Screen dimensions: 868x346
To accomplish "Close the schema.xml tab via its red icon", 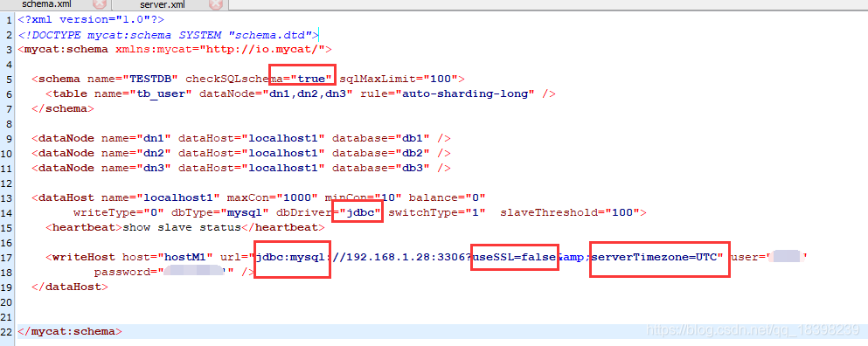I will 100,4.
